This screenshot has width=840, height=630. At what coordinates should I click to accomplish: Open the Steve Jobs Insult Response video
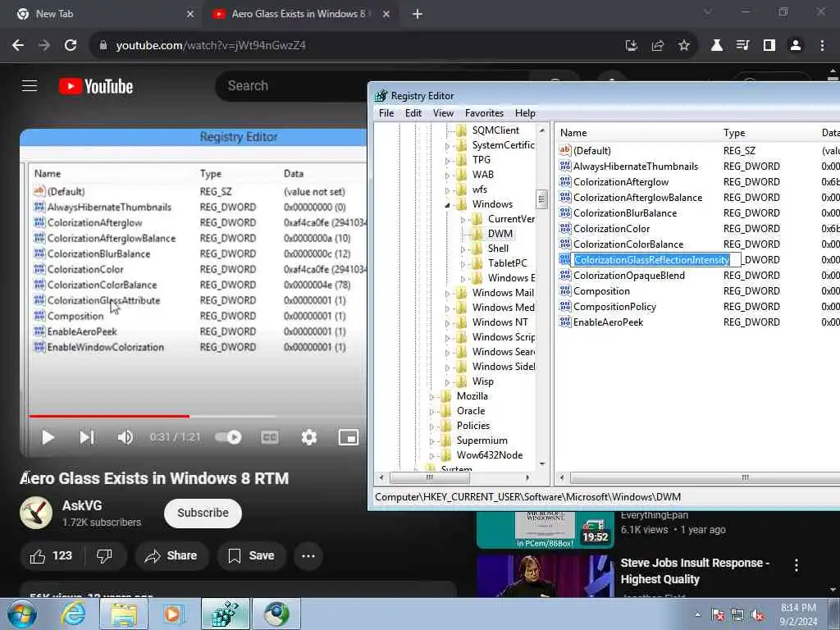(x=695, y=571)
